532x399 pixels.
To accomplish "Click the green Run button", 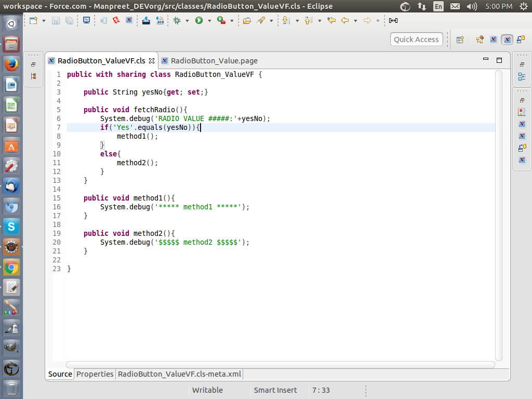I will pos(199,20).
